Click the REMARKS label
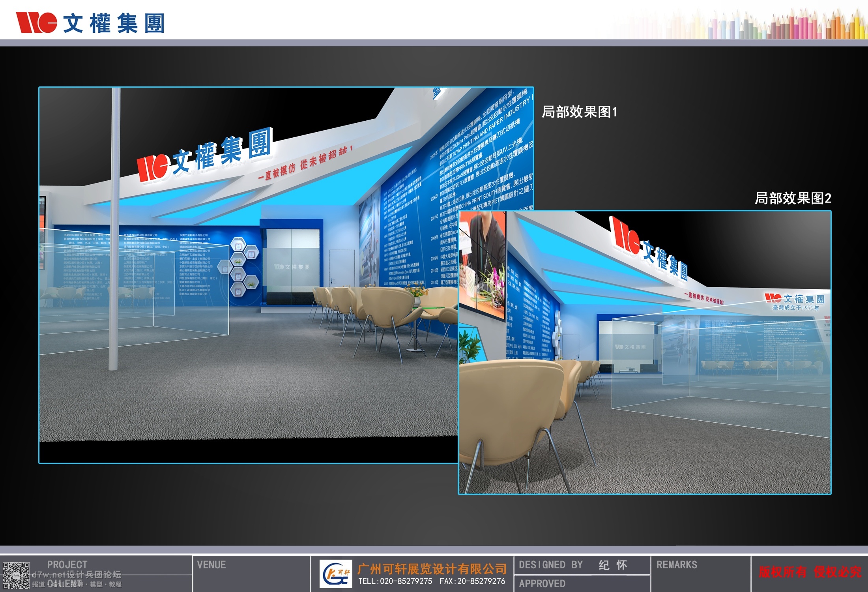868x592 pixels. [x=677, y=565]
